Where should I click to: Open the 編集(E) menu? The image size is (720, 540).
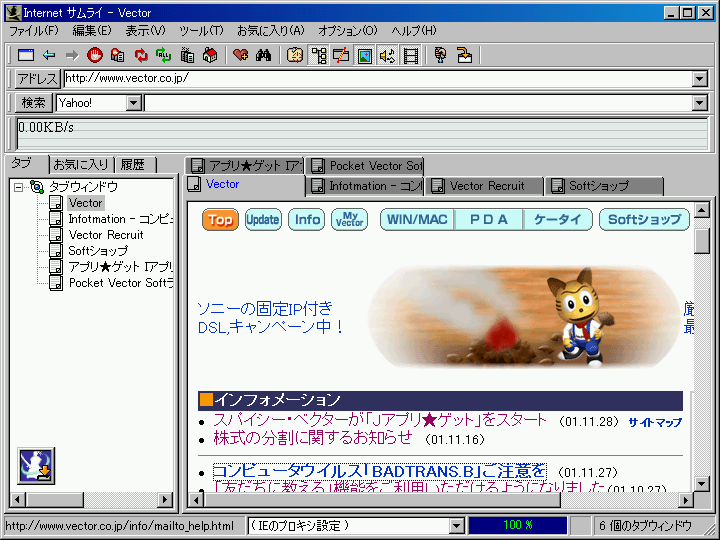point(92,31)
